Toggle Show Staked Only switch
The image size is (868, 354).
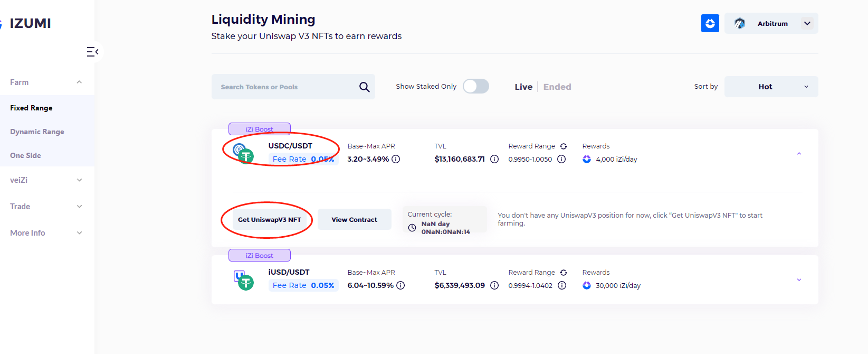coord(475,87)
